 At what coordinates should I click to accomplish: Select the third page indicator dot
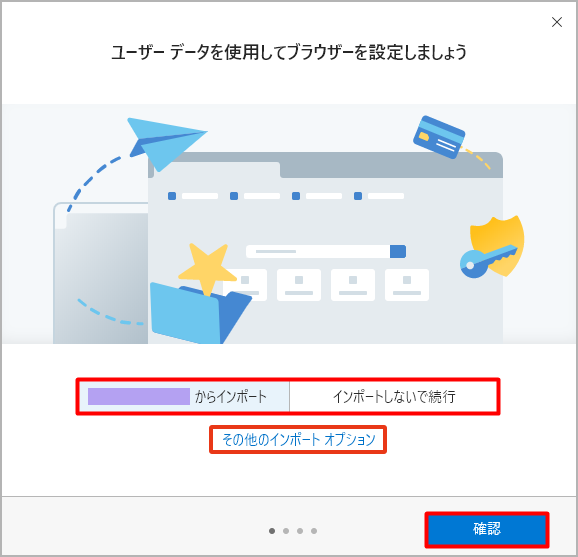300,531
